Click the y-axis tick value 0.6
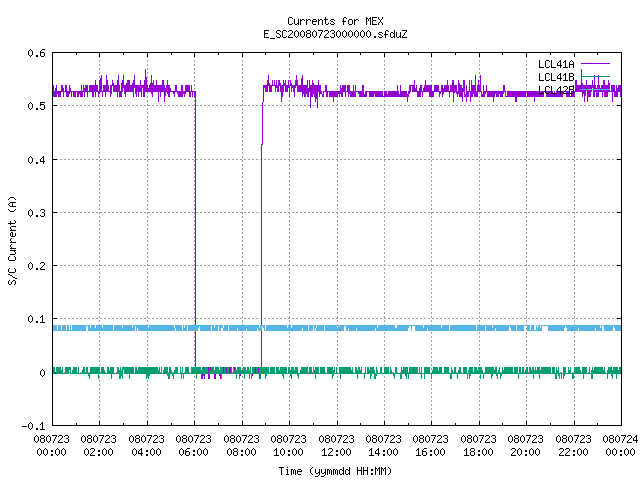The image size is (640, 480). pyautogui.click(x=36, y=53)
